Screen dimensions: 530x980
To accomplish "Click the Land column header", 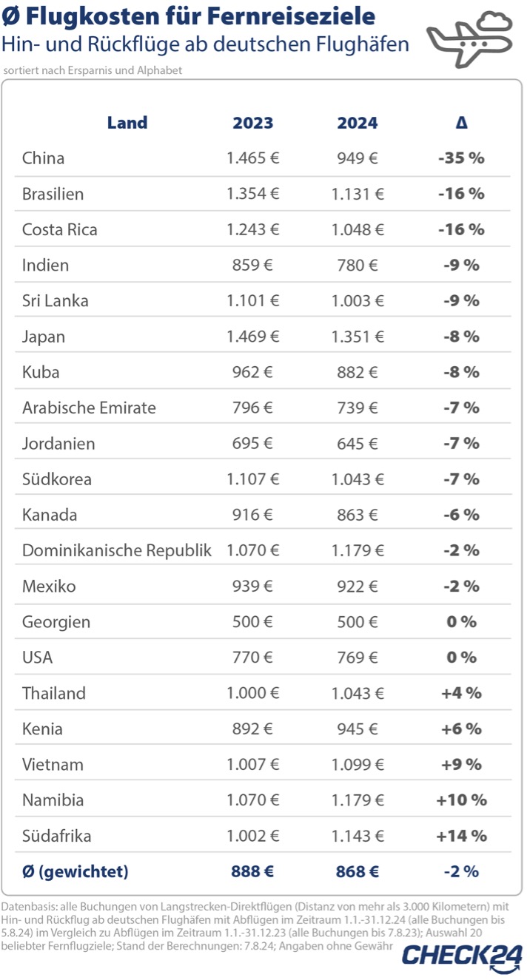I will pos(127,123).
